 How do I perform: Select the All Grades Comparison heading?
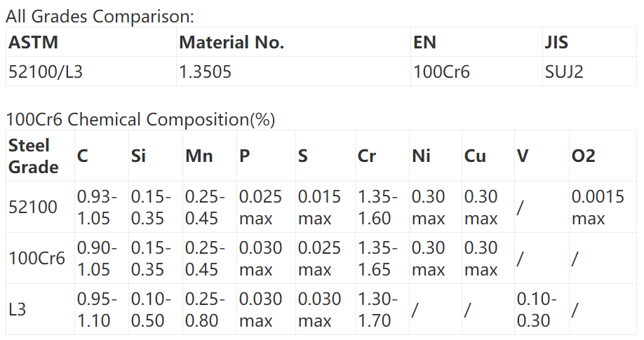click(100, 17)
